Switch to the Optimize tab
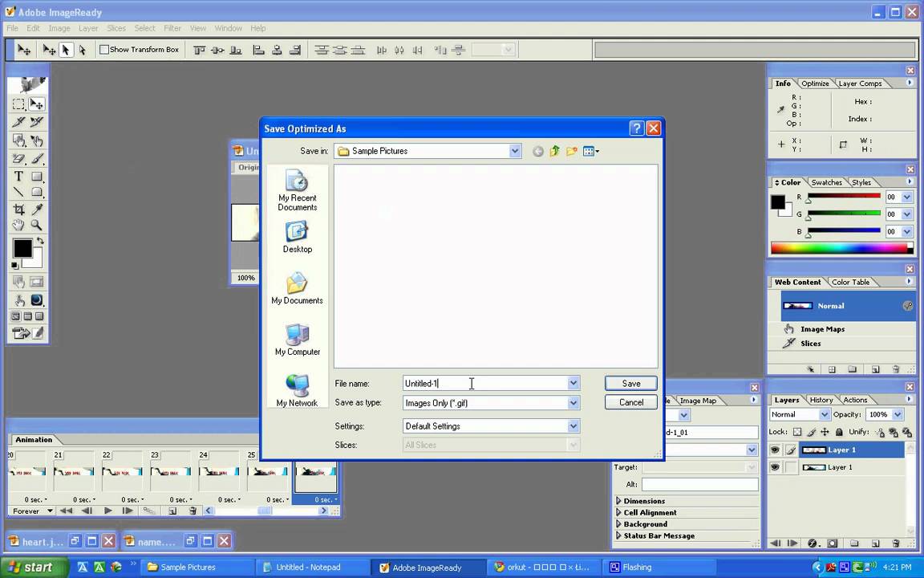This screenshot has width=924, height=578. (815, 83)
